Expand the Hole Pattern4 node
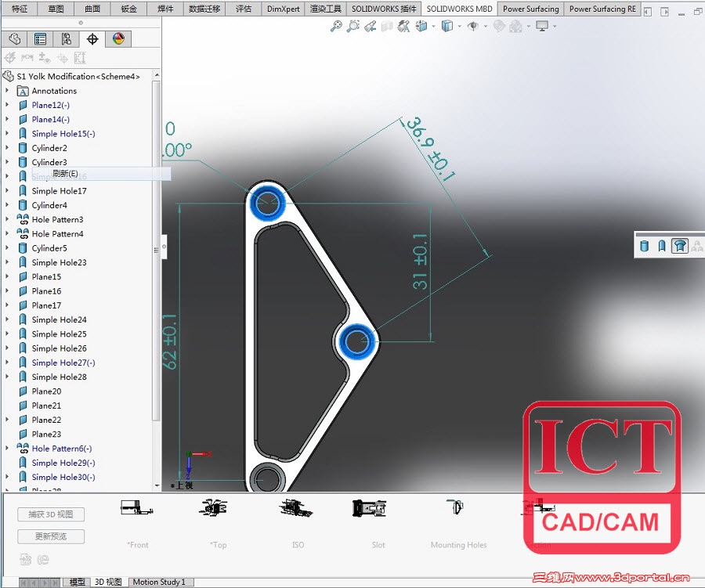Screen dimensions: 705x588 pos(7,234)
